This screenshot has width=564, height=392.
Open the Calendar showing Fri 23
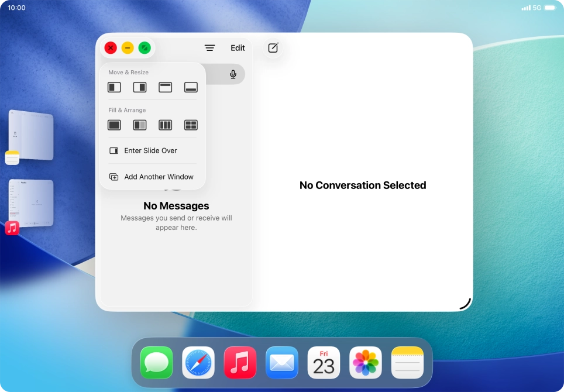coord(324,362)
